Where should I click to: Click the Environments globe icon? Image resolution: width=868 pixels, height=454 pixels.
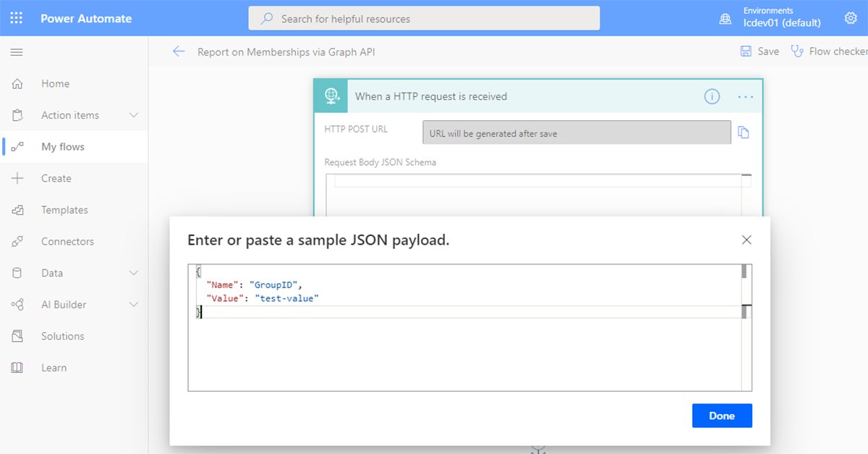(x=726, y=18)
